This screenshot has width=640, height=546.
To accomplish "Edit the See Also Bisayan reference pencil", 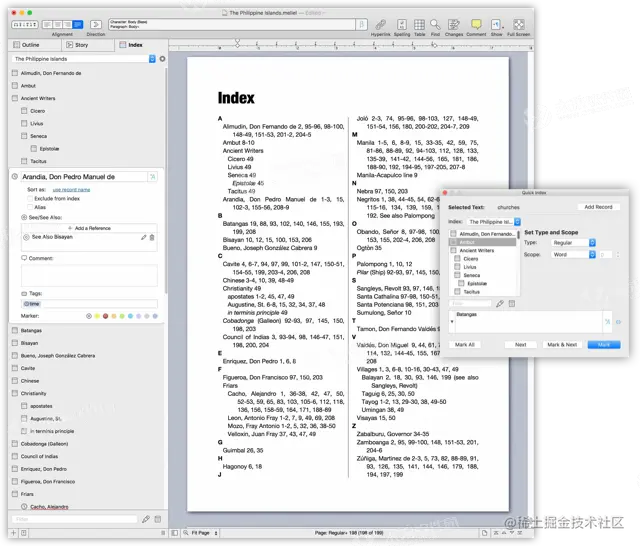I will (x=144, y=237).
